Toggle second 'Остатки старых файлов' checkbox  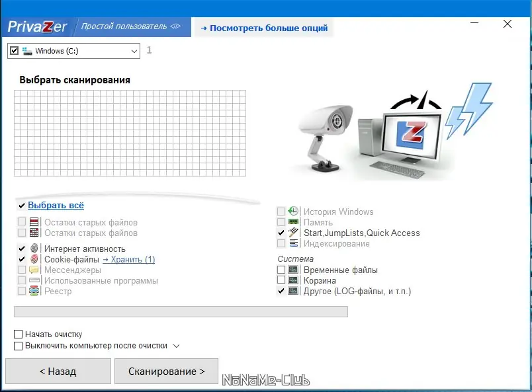point(22,233)
